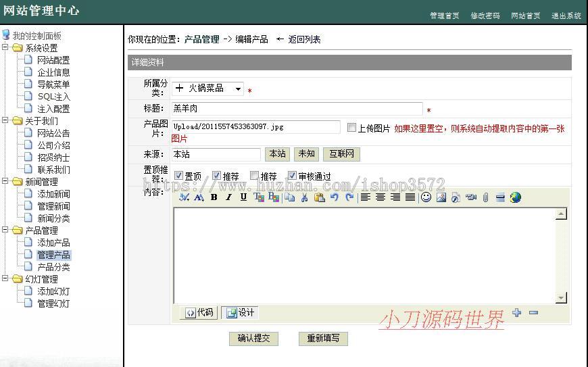Click the 我的控制面板 computer icon

point(5,35)
